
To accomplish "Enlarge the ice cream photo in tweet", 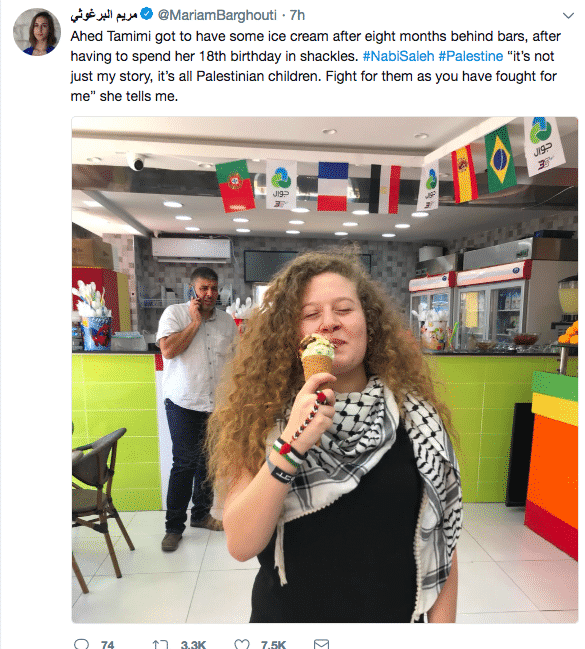I will [325, 370].
